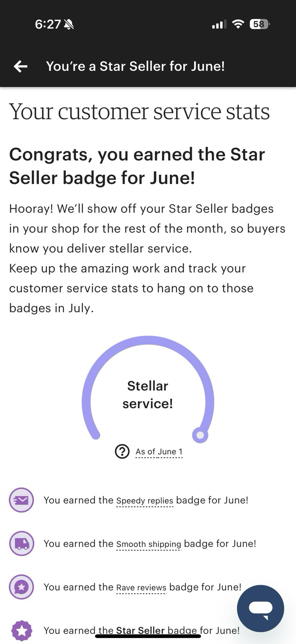This screenshot has height=644, width=296.
Task: Open the chat bubble floating button
Action: click(x=260, y=608)
